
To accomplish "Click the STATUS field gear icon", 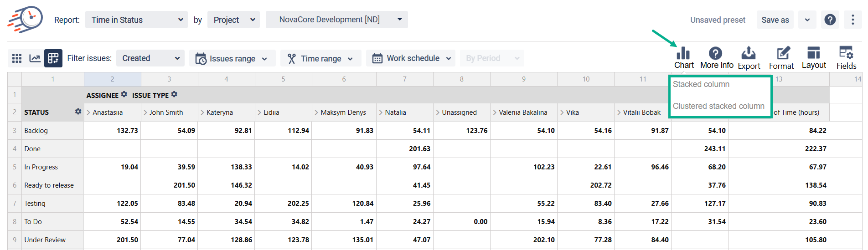I will (x=78, y=112).
